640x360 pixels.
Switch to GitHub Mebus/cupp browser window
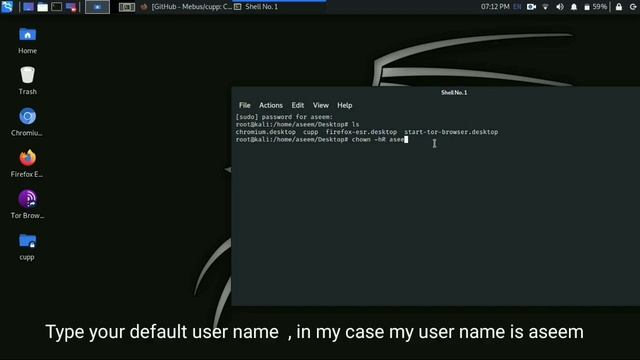187,7
